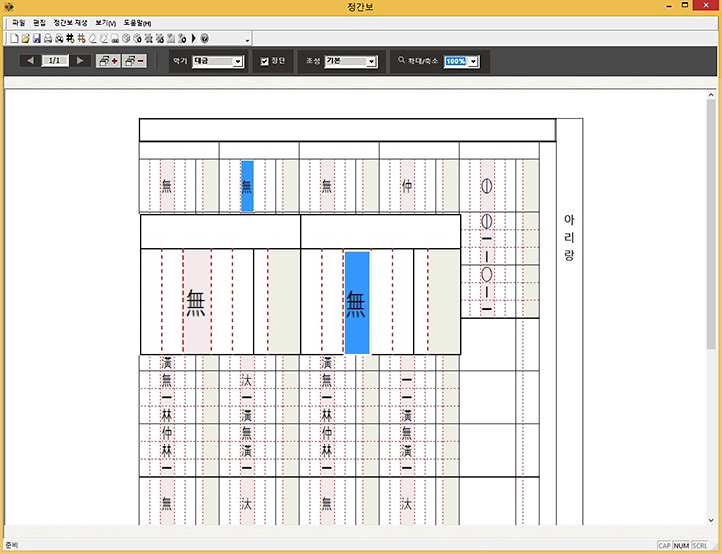
Task: Open the 편집 menu
Action: pos(39,23)
